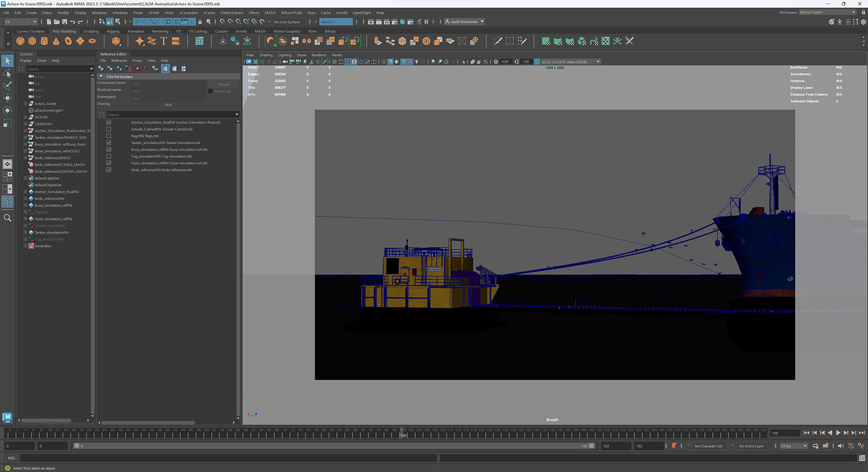Open the Fields/Solvers menu
Image resolution: width=868 pixels, height=472 pixels.
(232, 12)
